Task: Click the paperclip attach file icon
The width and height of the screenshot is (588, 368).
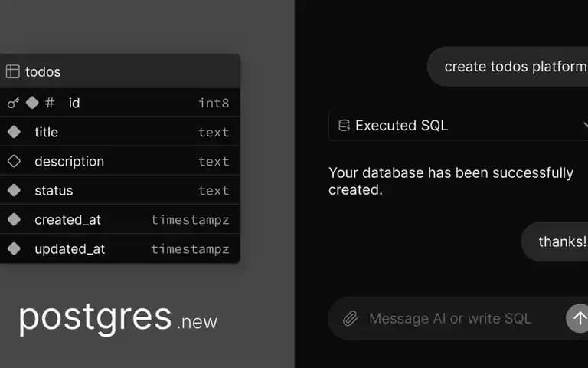Action: click(x=350, y=318)
